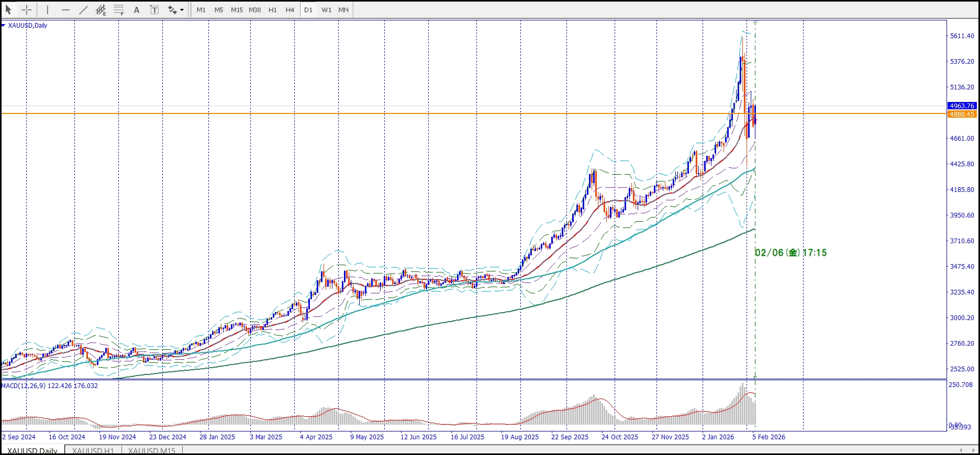Select the trendline drawing tool
Screen dimensions: 980x455
coord(83,10)
